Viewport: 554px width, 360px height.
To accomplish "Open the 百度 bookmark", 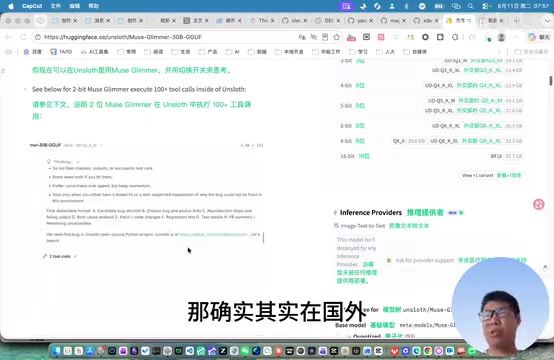I will [x=33, y=52].
